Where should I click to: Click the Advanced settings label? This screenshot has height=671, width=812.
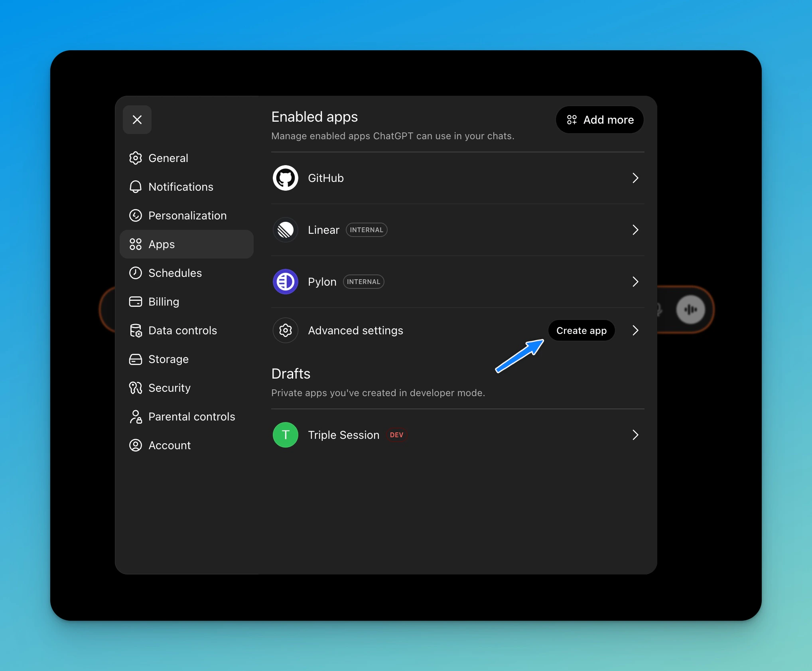pos(355,330)
